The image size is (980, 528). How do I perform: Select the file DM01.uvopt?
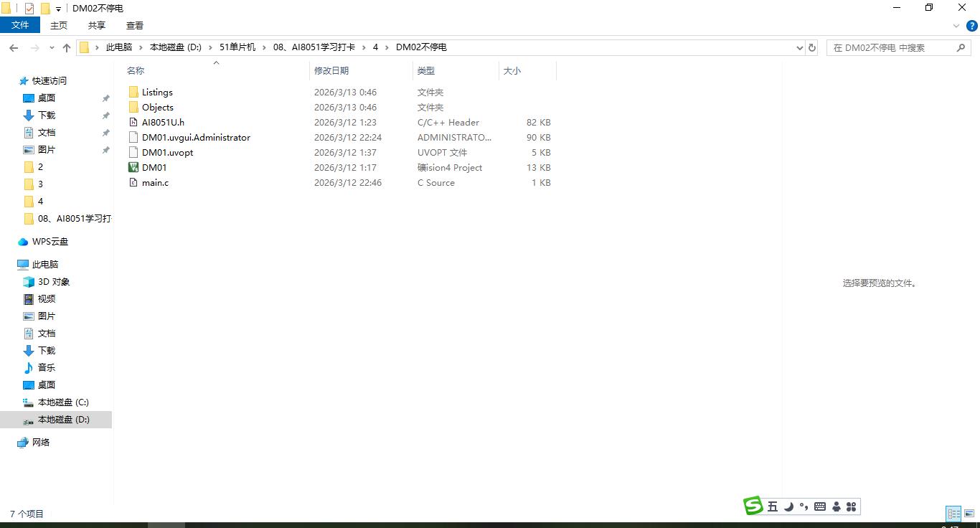pyautogui.click(x=167, y=152)
